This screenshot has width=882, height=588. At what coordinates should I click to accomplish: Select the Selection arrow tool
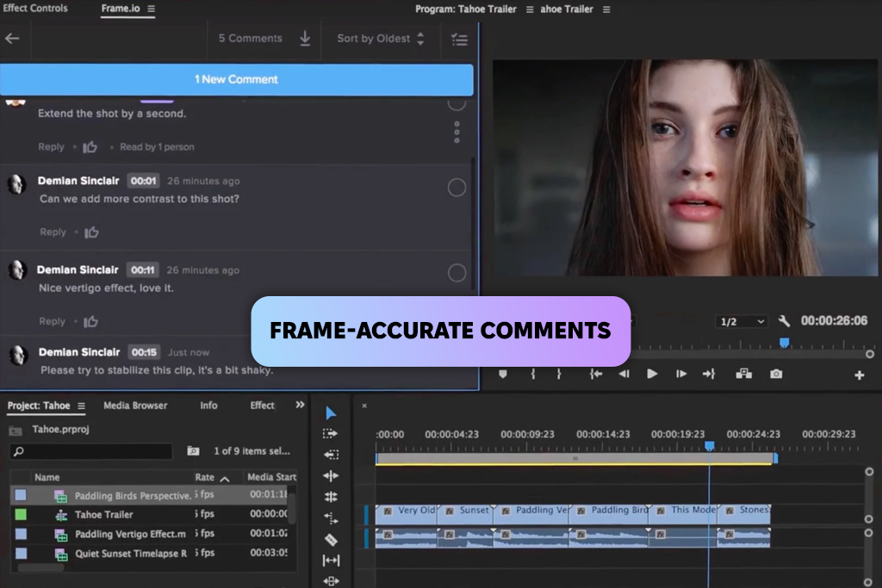click(x=331, y=413)
